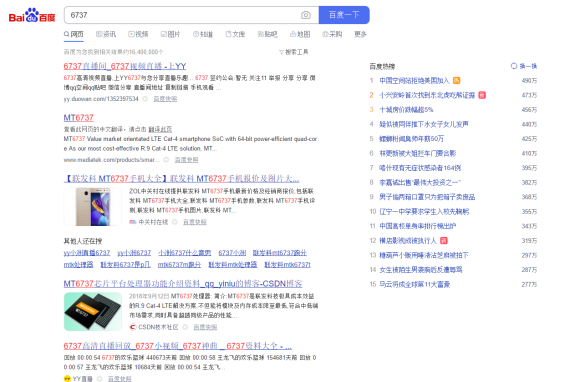Click icon beside yy.duowan.com URL

point(145,99)
